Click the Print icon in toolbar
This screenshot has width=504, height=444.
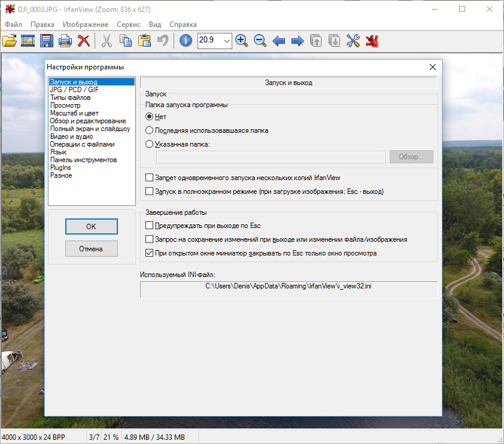point(65,41)
